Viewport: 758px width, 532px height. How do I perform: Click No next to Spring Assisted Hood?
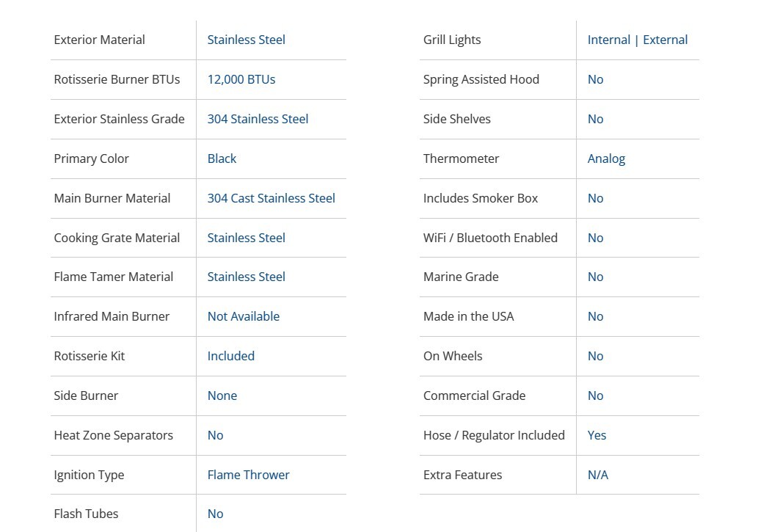(595, 79)
